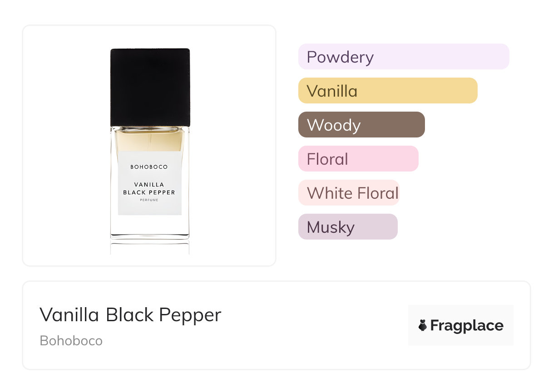Click the Bohoboco brand name below title
The height and width of the screenshot is (392, 553).
point(71,341)
